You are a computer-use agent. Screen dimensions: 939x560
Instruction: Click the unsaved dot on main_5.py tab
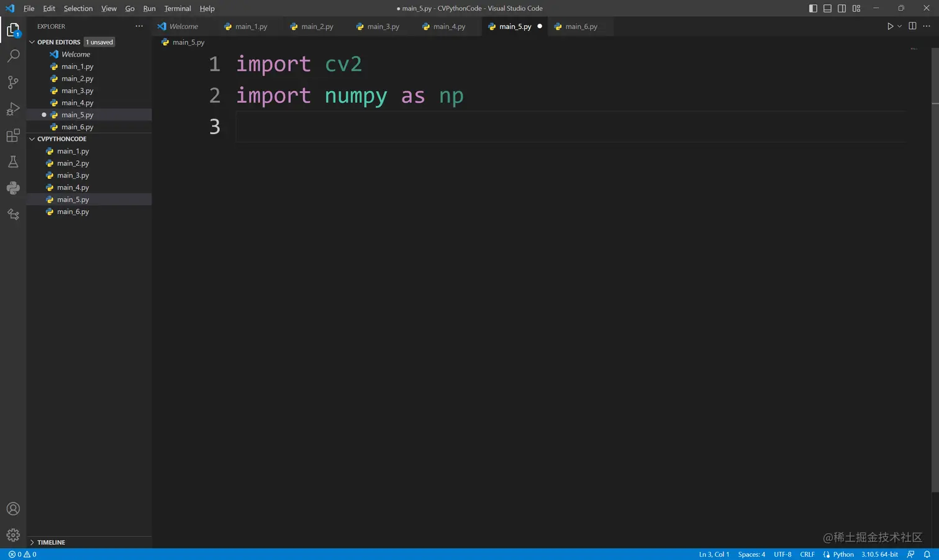[x=540, y=26]
